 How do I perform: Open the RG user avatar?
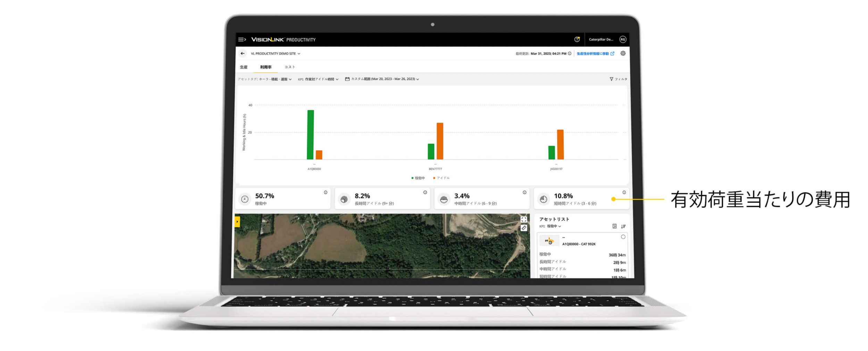(x=623, y=40)
